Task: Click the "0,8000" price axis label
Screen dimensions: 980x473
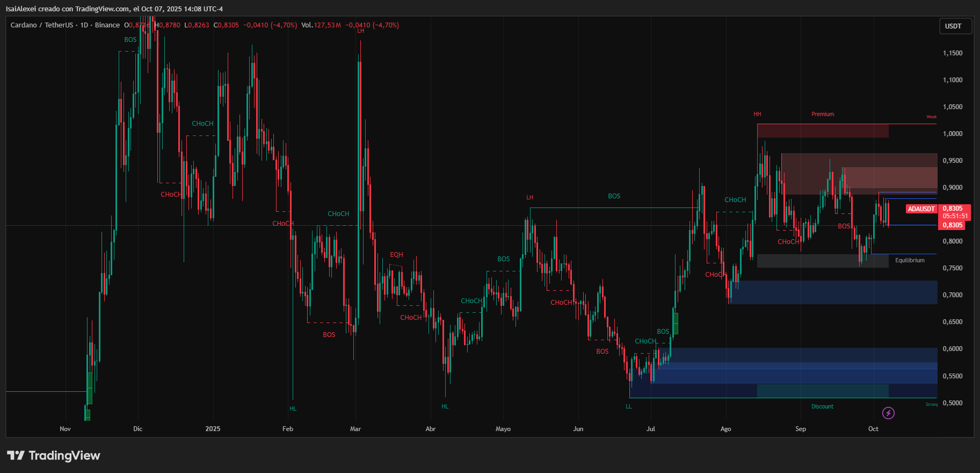Action: click(953, 241)
